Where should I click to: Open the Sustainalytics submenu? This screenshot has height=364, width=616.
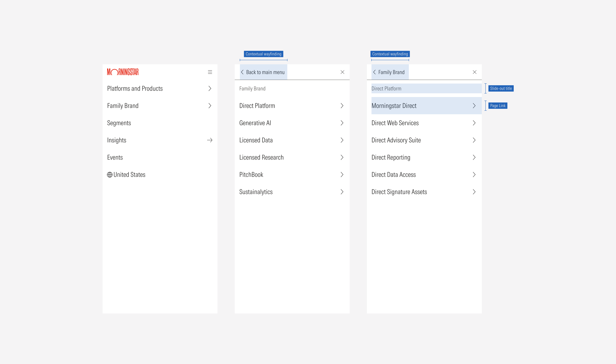click(256, 192)
